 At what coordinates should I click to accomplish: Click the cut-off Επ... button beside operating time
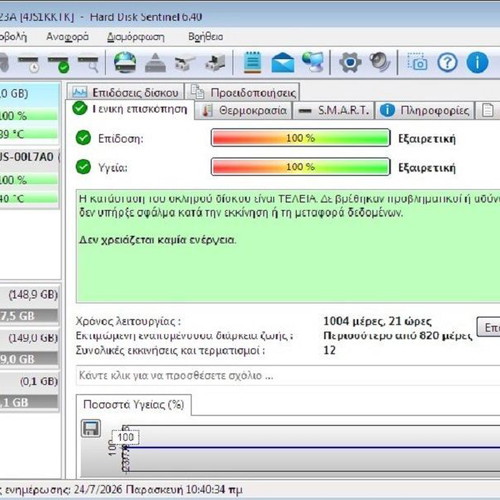click(489, 327)
